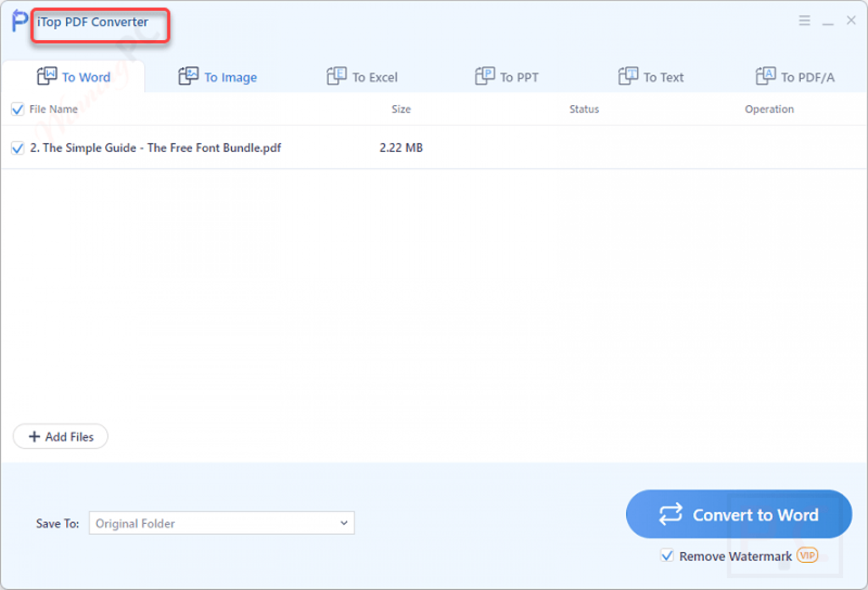Open the hamburger menu
The image size is (868, 590).
pyautogui.click(x=804, y=20)
